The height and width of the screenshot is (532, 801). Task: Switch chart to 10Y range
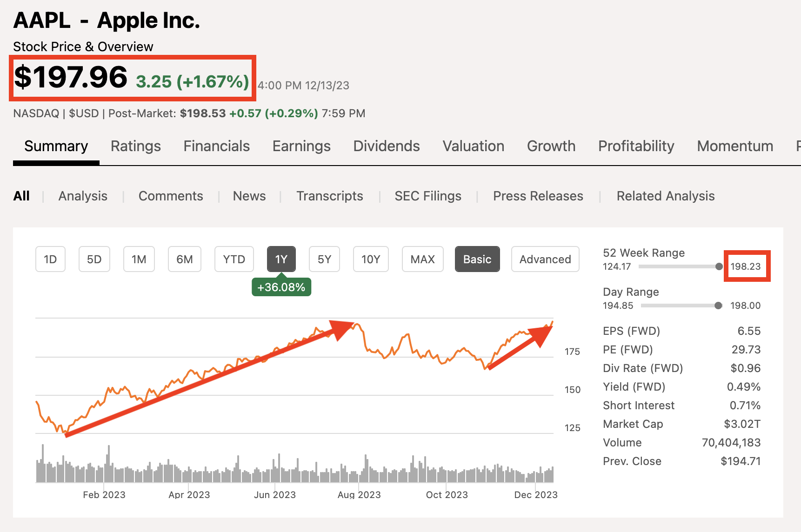tap(371, 259)
